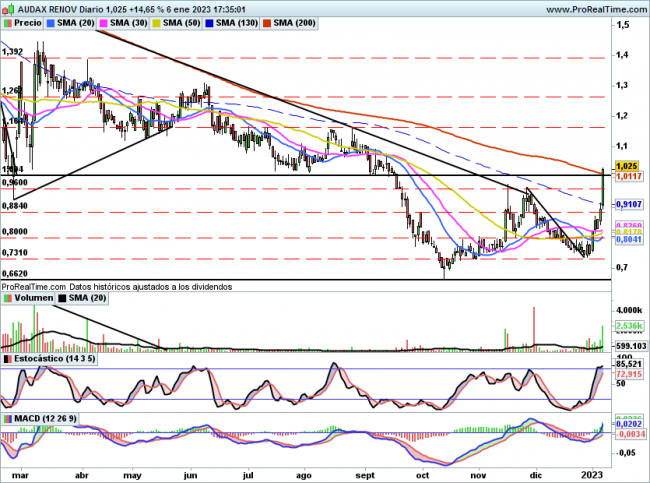Click the yellow 1,025 current price tag
The width and height of the screenshot is (650, 483).
pyautogui.click(x=626, y=165)
